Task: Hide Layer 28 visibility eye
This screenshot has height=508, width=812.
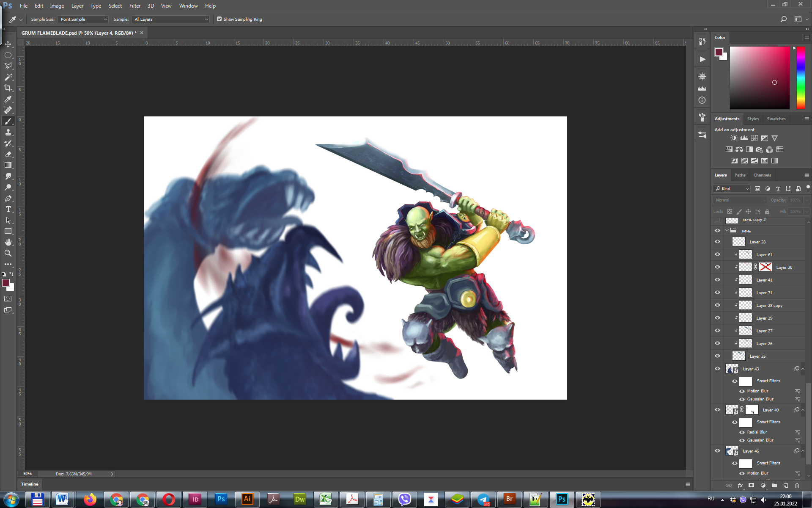Action: (717, 242)
